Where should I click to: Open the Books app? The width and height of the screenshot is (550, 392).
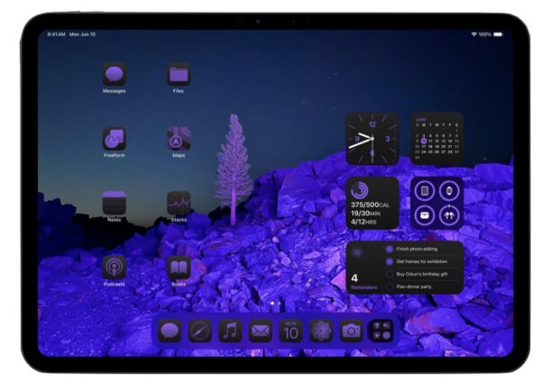(179, 268)
